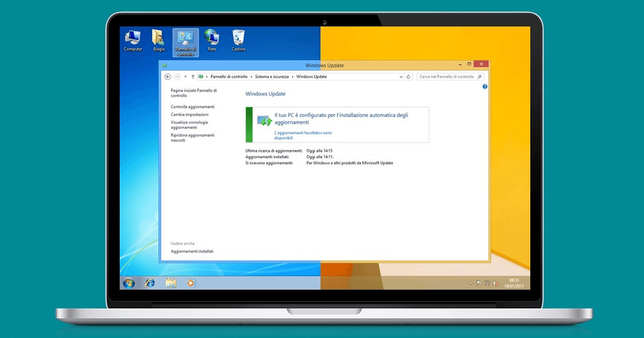
Task: Click the muted volume tray icon
Action: tap(495, 283)
